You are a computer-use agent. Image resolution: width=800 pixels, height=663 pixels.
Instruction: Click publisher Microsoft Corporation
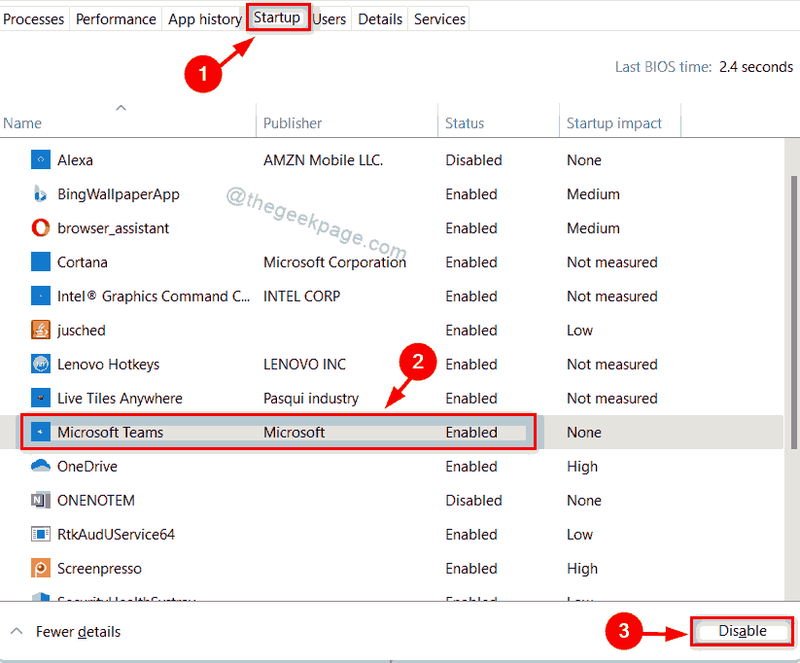point(335,262)
